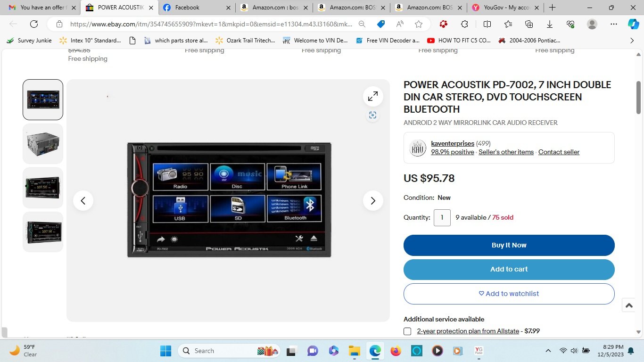Click the scroll to top arrow button
644x362 pixels.
click(x=629, y=305)
